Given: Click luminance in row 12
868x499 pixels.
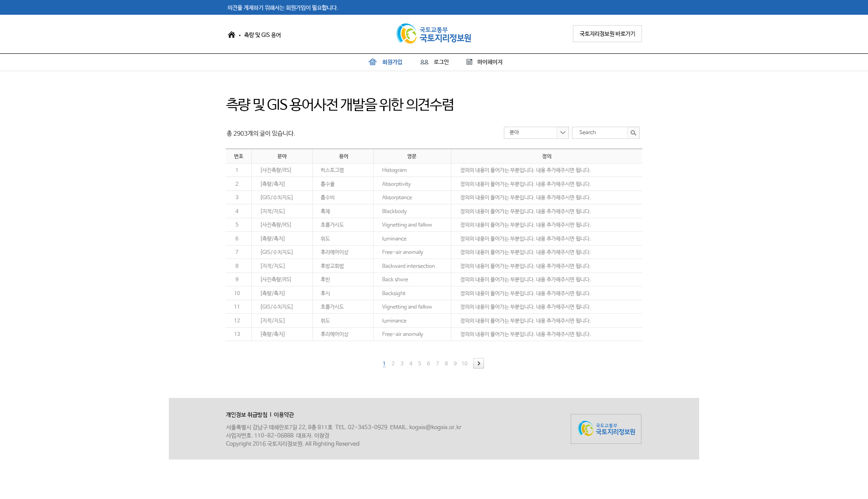Looking at the screenshot, I should pos(395,321).
